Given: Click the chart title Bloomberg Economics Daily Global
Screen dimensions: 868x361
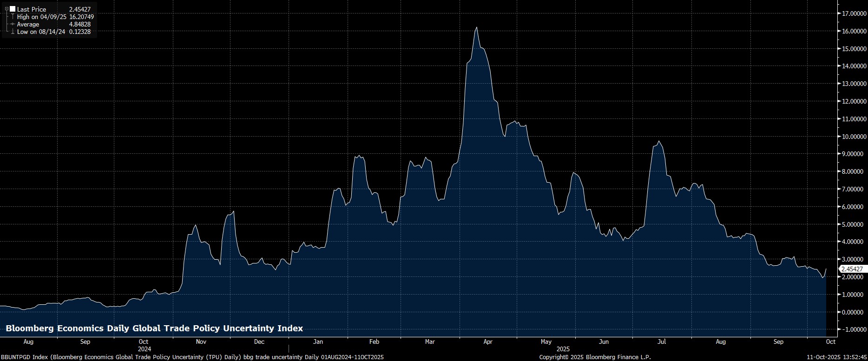Looking at the screenshot, I should click(154, 328).
